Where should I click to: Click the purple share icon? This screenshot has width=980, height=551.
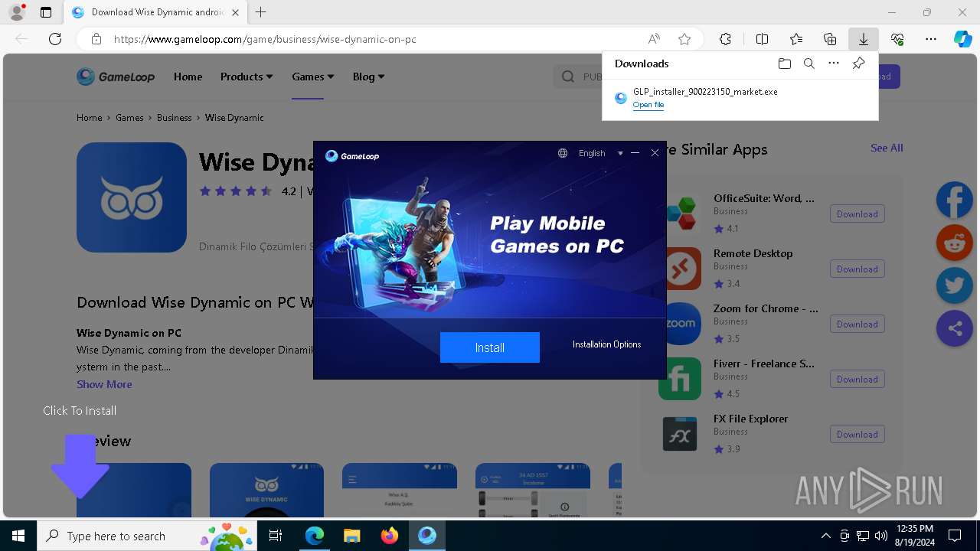(x=955, y=329)
